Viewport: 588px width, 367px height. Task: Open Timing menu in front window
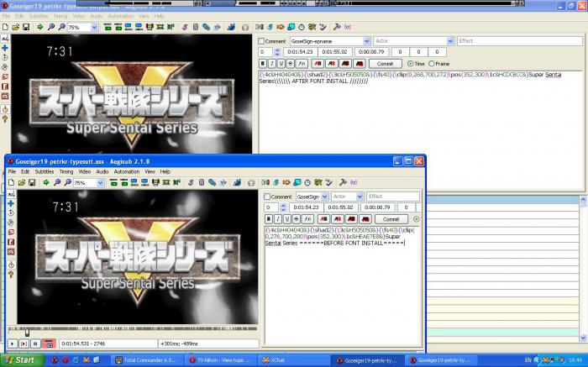tap(66, 171)
